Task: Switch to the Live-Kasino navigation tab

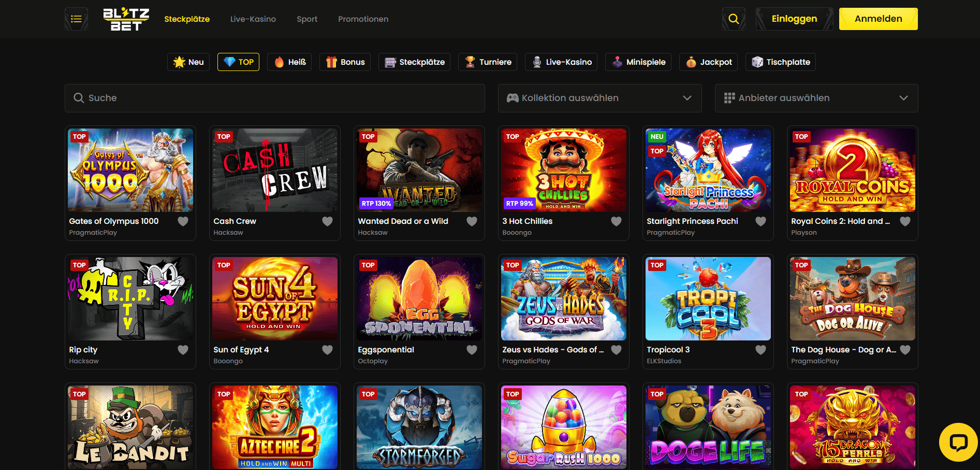Action: [253, 19]
